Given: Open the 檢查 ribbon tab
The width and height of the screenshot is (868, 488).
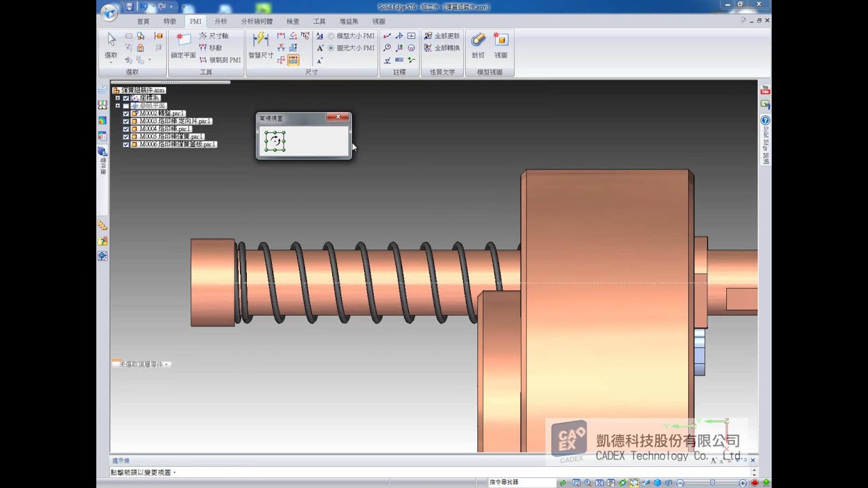Looking at the screenshot, I should (293, 21).
